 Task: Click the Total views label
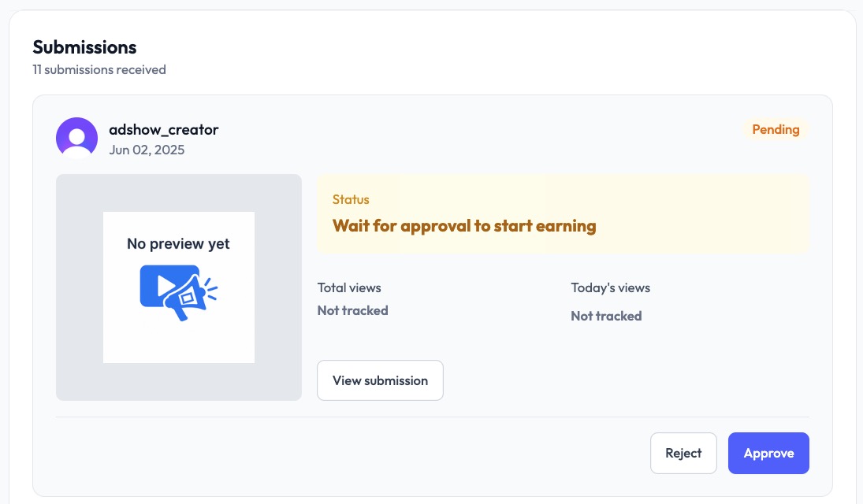click(x=349, y=287)
